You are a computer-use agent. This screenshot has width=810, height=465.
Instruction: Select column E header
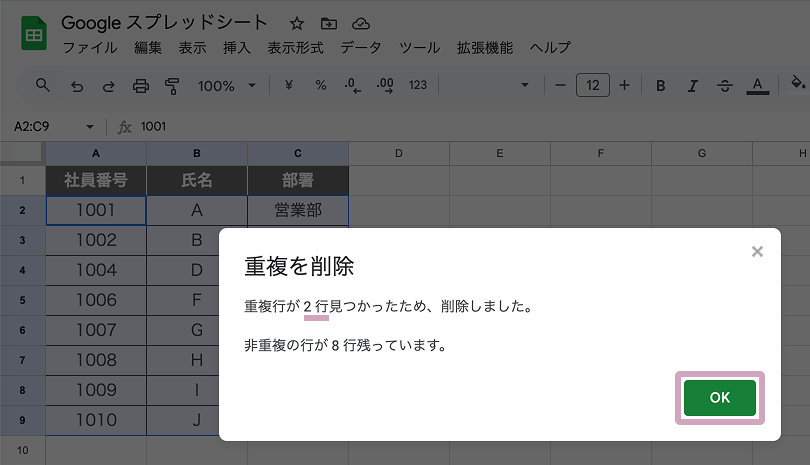click(500, 153)
